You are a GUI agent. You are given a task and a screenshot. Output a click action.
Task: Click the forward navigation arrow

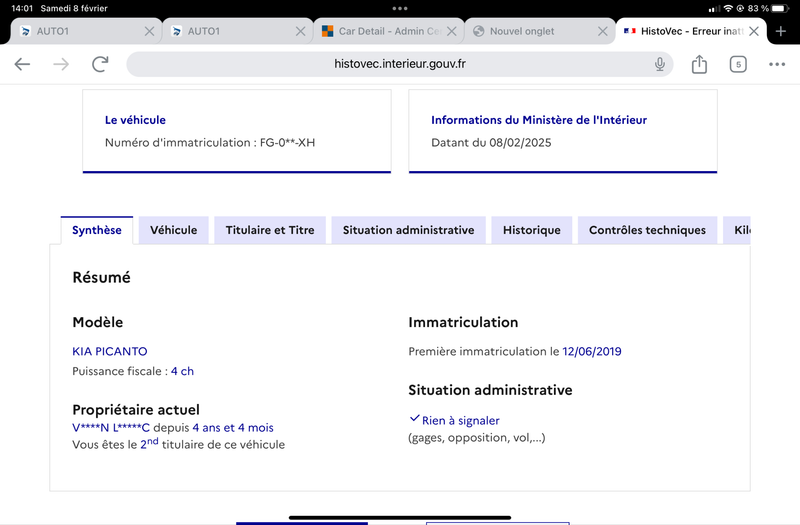(61, 64)
